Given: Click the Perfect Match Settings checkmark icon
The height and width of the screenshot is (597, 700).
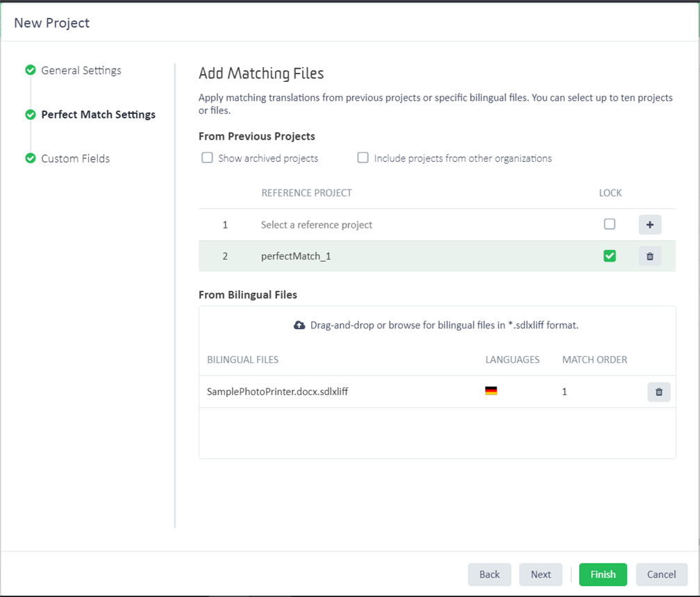Looking at the screenshot, I should [31, 115].
